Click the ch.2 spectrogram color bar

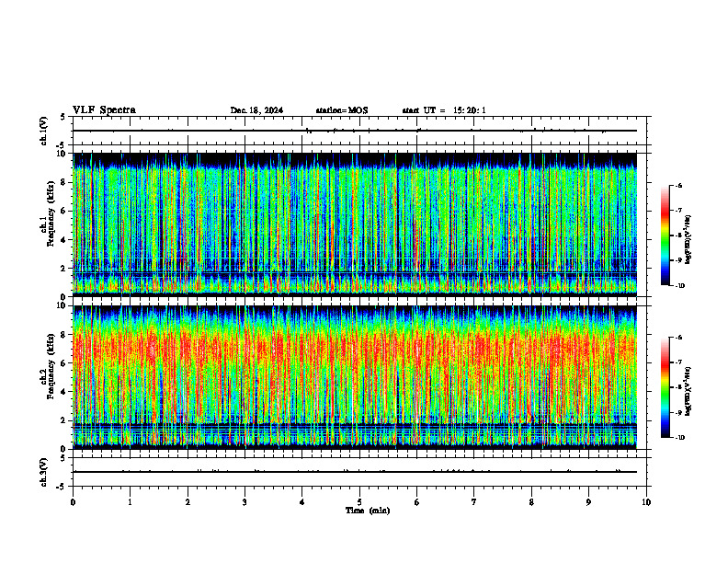[x=665, y=387]
